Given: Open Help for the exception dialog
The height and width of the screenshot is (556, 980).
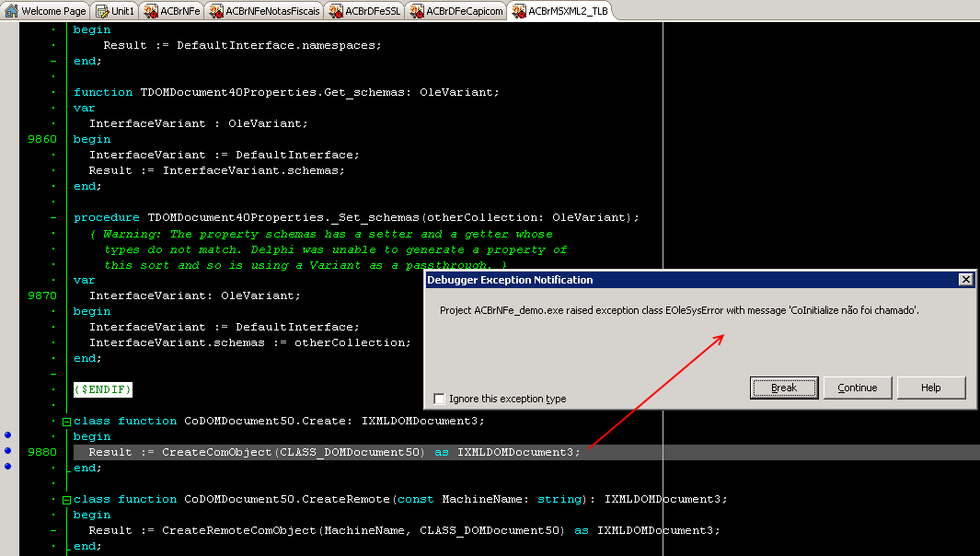Looking at the screenshot, I should tap(930, 388).
